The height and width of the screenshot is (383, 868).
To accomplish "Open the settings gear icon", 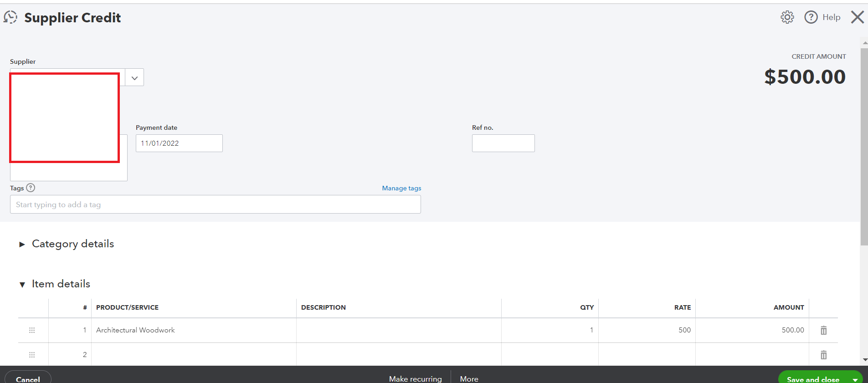I will 787,17.
